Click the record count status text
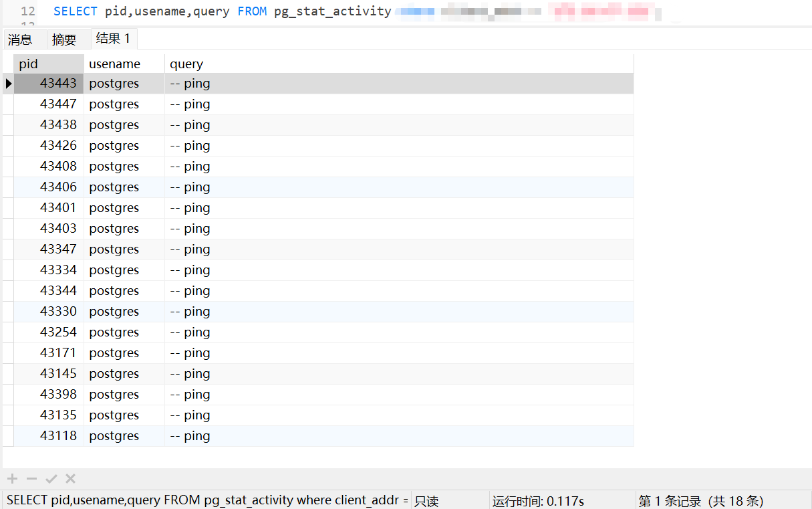Screen dimensions: 812x509 pyautogui.click(x=700, y=501)
